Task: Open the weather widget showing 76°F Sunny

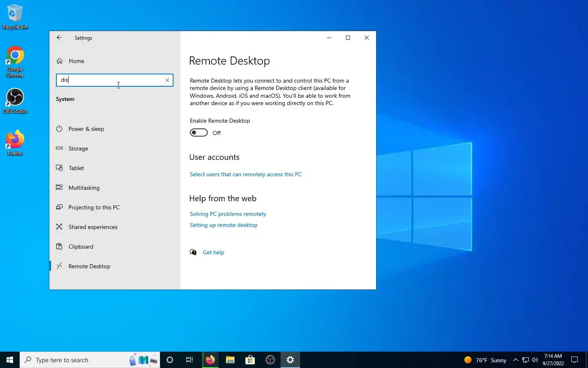Action: [485, 360]
